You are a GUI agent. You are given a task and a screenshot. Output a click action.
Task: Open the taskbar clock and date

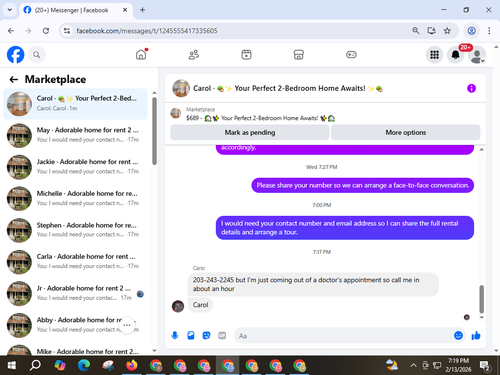point(458,365)
